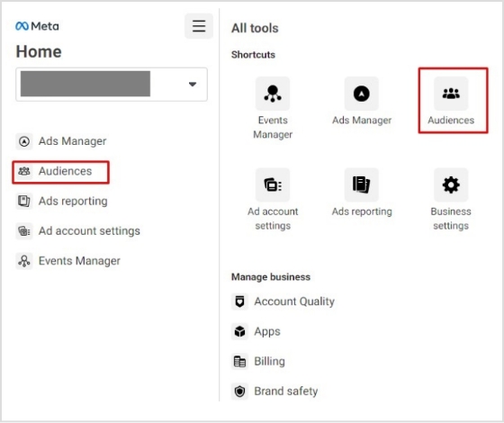This screenshot has height=423, width=504.
Task: Click the Billing icon
Action: click(x=239, y=361)
